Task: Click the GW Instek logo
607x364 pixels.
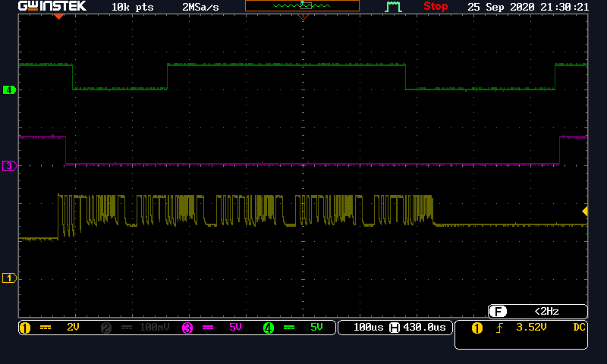Action: coord(52,6)
